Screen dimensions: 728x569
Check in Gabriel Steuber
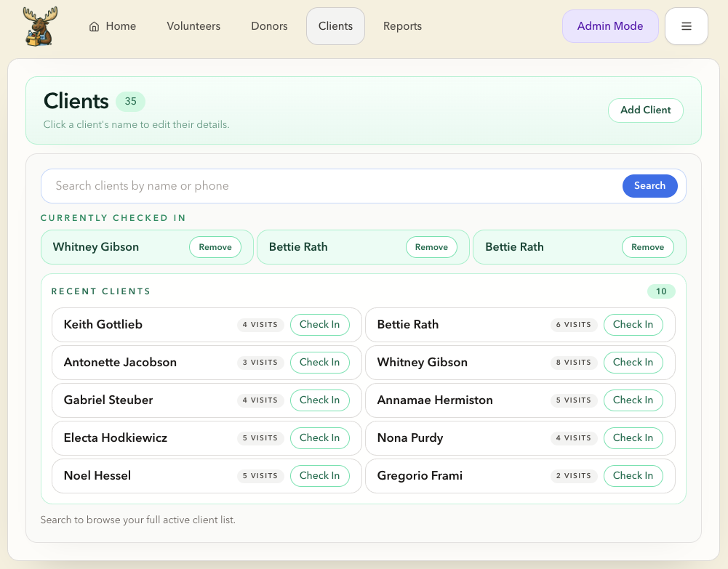point(319,400)
